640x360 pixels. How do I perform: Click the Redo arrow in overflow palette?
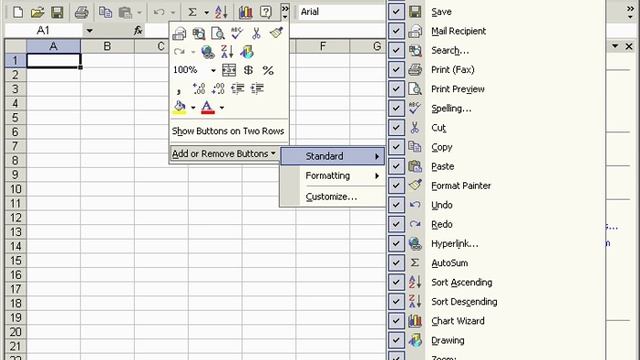[x=179, y=52]
